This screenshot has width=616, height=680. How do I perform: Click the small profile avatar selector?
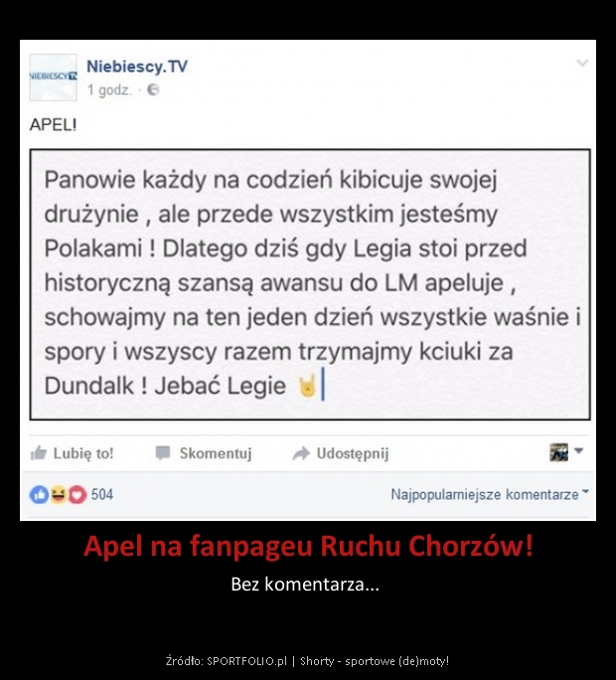(558, 452)
